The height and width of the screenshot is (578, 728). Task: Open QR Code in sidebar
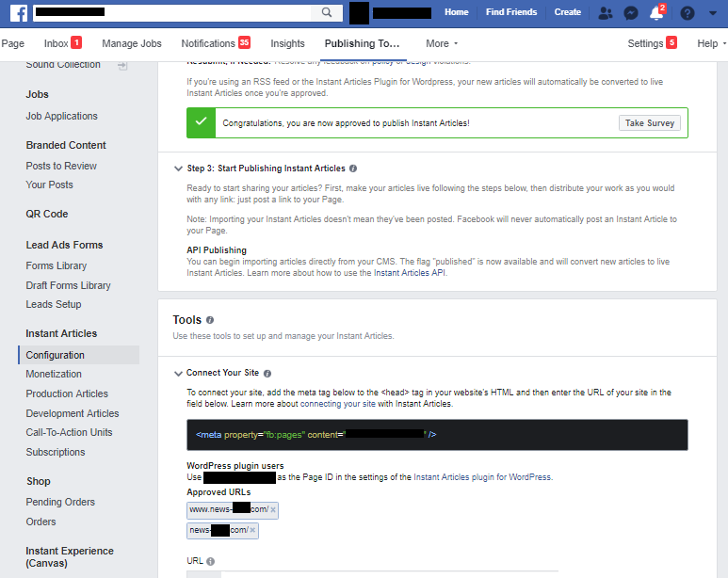(47, 214)
